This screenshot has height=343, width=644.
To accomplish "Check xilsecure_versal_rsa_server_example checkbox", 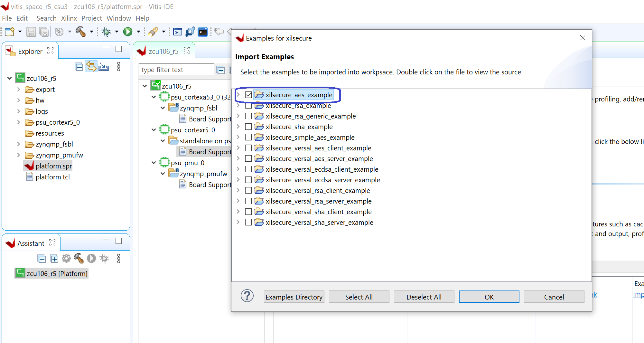I will point(248,201).
